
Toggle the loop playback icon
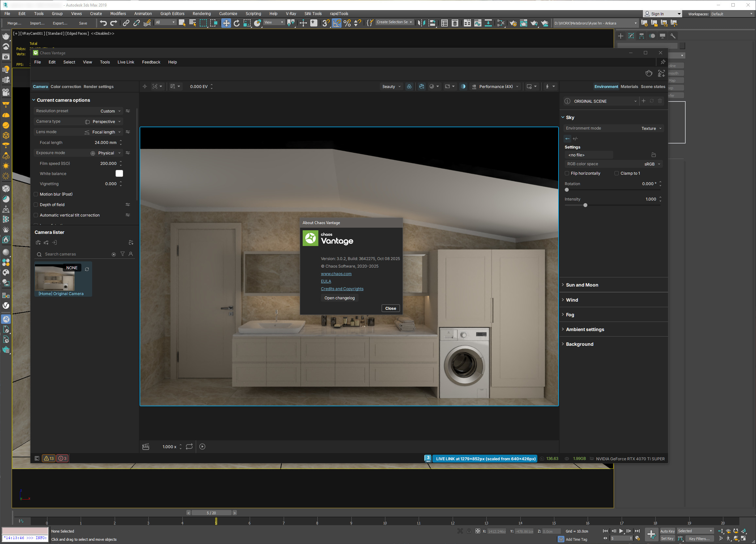point(189,447)
